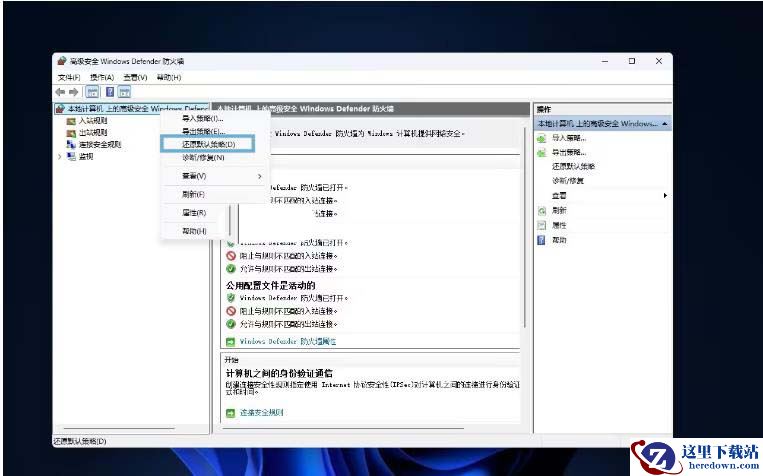763x476 pixels.
Task: Click the blue Help toolbar icon
Action: click(108, 92)
